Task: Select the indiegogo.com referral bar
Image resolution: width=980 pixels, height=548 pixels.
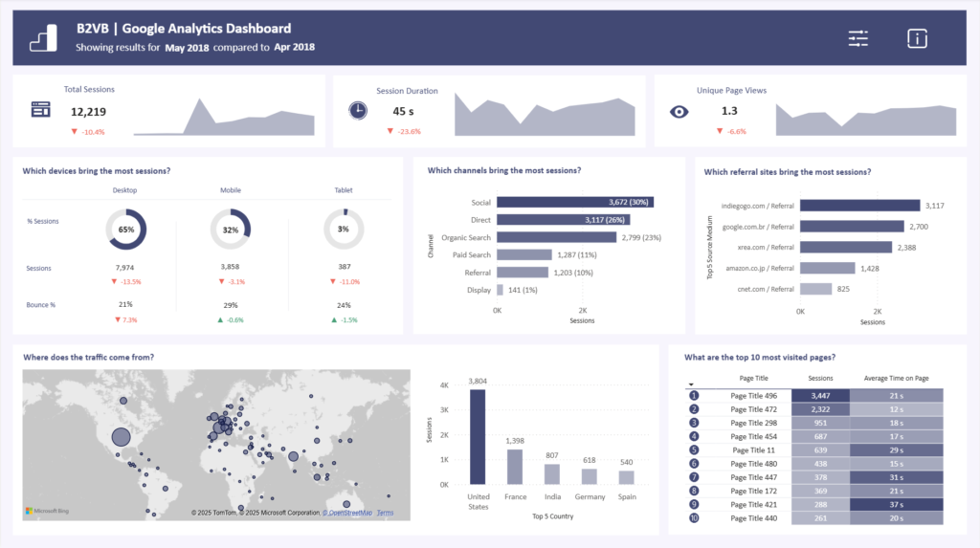Action: (858, 205)
